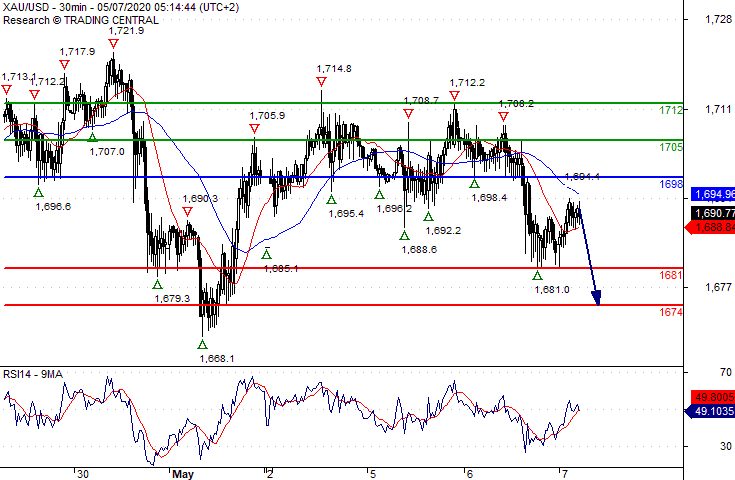735x480 pixels.
Task: Click the 1,677 price axis label
Action: 718,287
